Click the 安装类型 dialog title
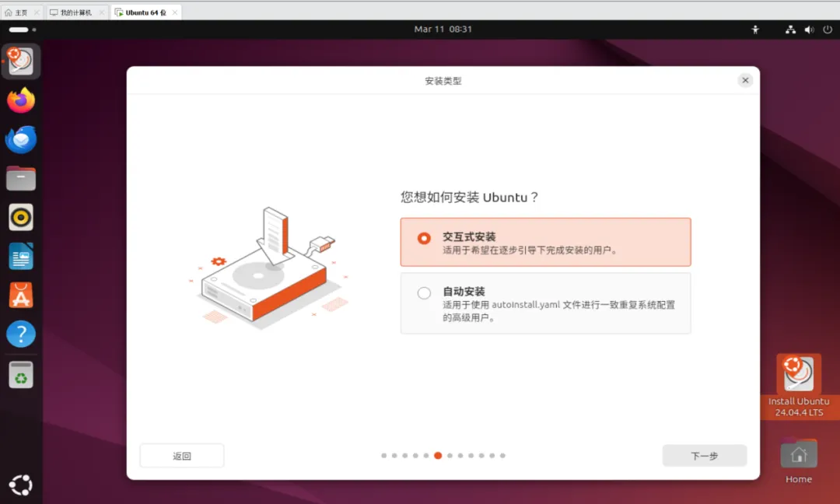Screen dimensions: 840x504 (x=443, y=81)
